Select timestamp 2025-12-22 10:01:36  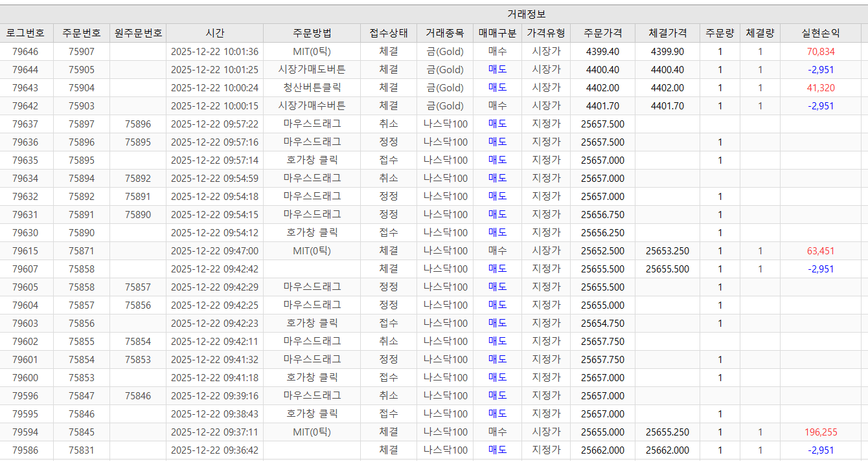tap(214, 52)
